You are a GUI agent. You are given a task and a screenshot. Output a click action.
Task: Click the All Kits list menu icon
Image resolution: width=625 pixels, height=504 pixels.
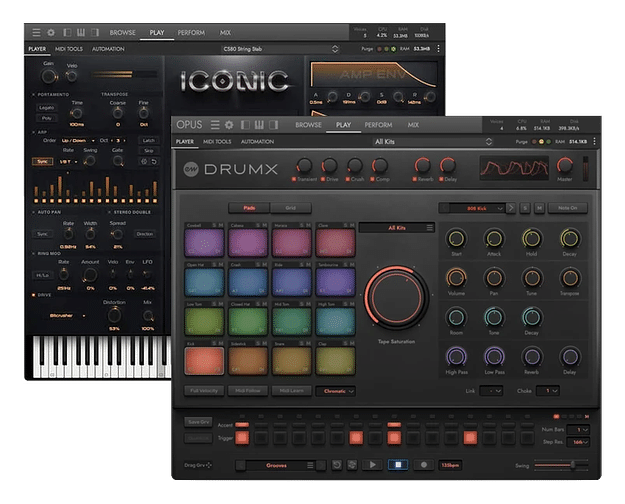pyautogui.click(x=430, y=228)
